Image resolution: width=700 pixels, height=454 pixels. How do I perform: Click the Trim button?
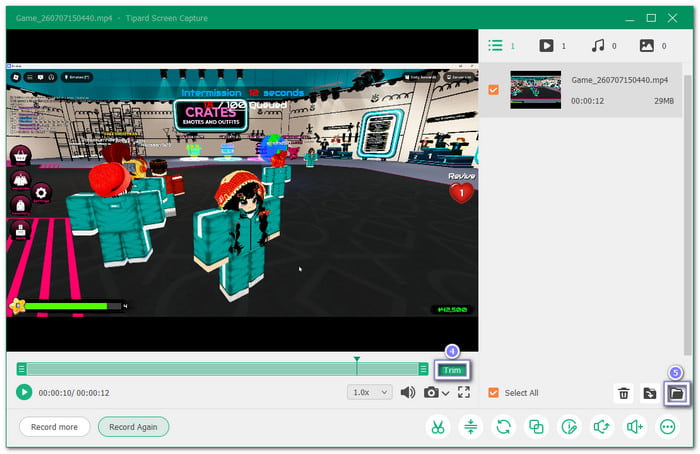click(x=452, y=370)
